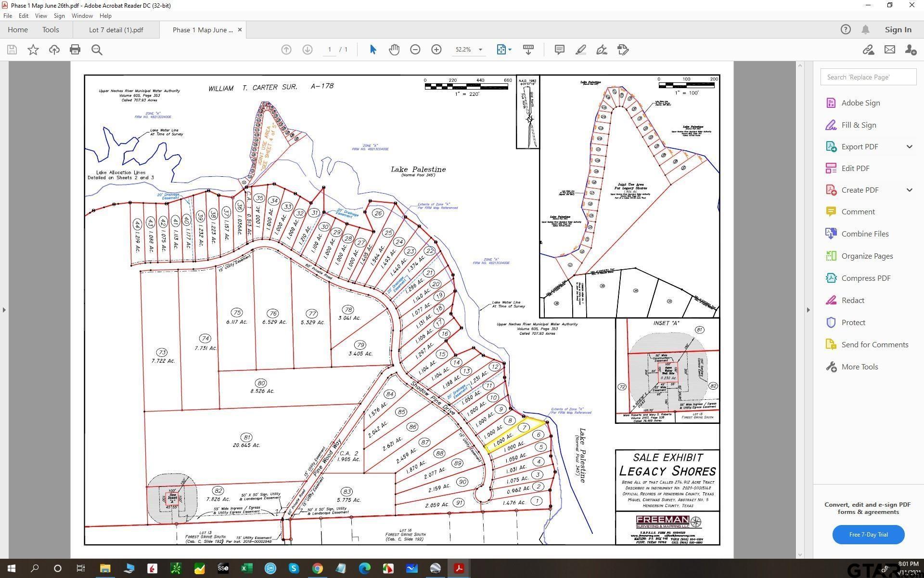
Task: Open the Find text search tool
Action: 97,50
